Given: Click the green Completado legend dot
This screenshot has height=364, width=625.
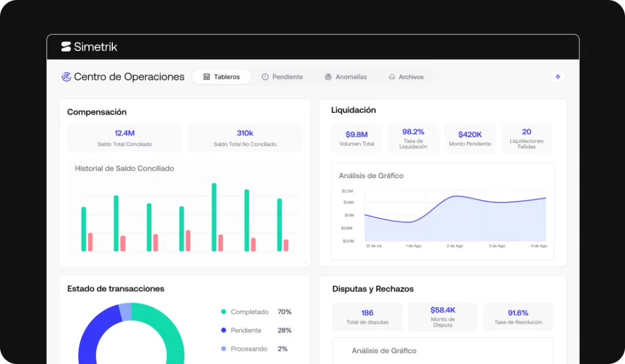Looking at the screenshot, I should pyautogui.click(x=223, y=312).
